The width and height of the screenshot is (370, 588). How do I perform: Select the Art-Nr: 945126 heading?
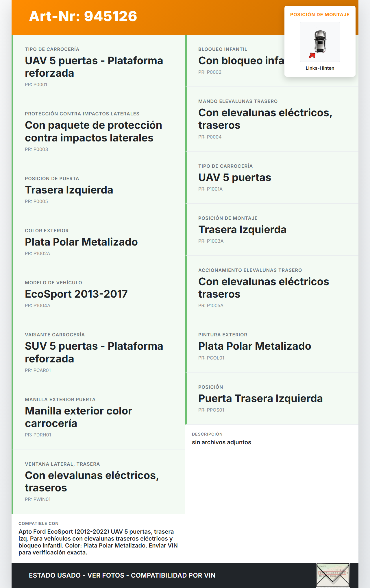pos(83,16)
